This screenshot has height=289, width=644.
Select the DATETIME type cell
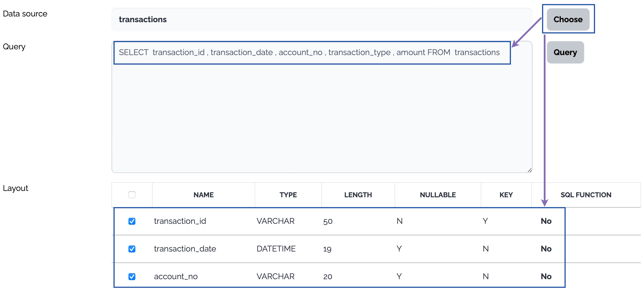(276, 249)
